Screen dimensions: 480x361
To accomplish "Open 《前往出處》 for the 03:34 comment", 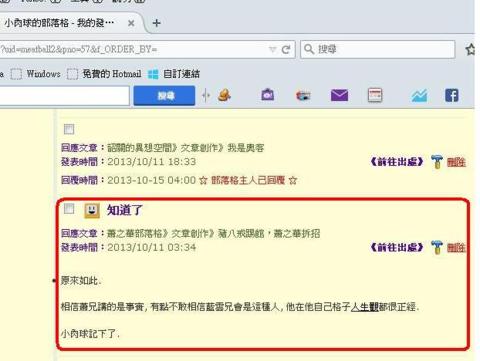I will pos(397,247).
